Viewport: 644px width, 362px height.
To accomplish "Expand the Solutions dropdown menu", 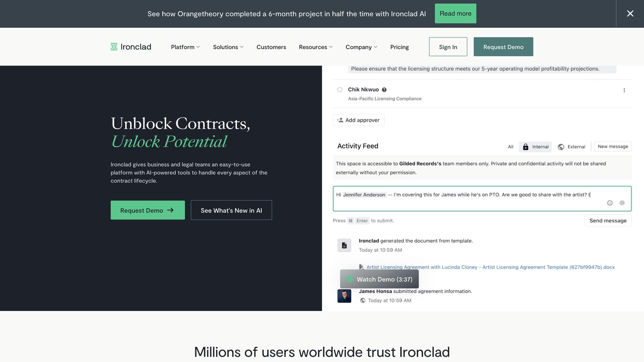I will coord(228,47).
